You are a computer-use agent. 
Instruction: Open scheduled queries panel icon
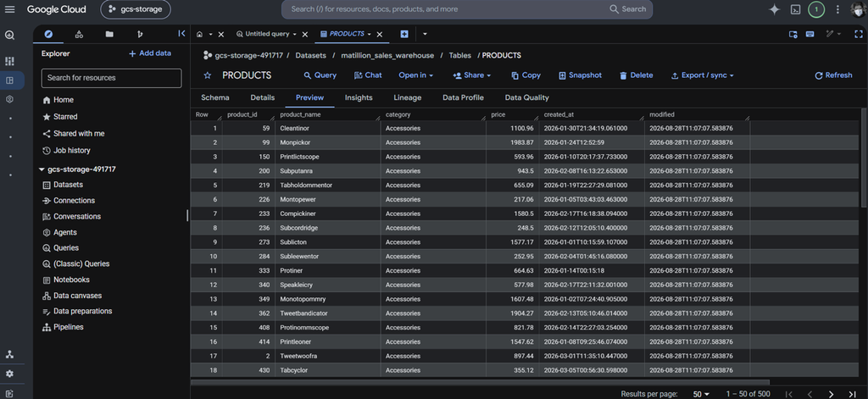click(x=793, y=35)
